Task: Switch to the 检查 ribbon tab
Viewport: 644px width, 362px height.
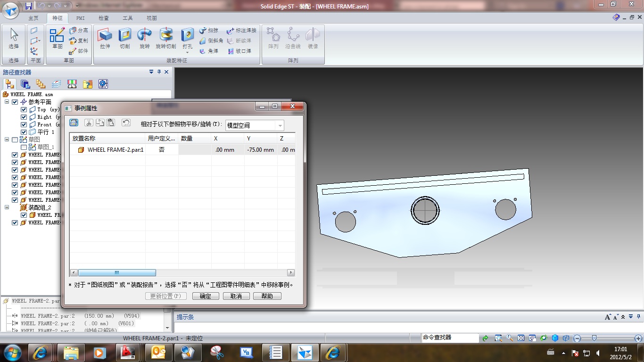Action: (x=104, y=18)
